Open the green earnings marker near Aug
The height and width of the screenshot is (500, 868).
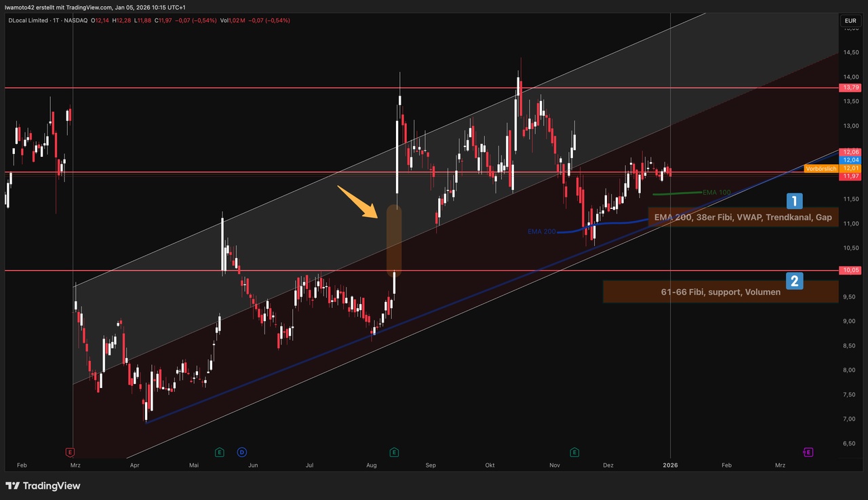coord(394,452)
